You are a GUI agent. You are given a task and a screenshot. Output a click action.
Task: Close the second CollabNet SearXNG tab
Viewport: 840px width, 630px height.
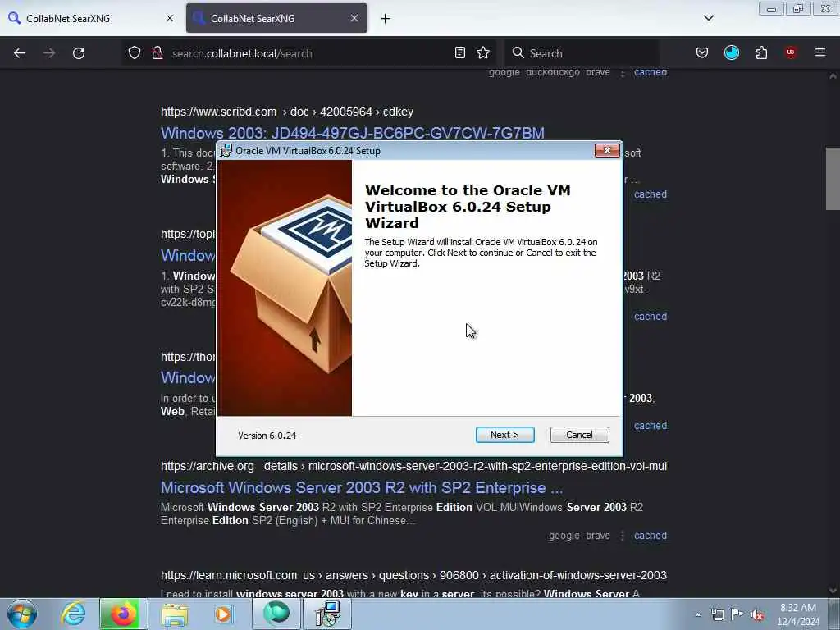(354, 18)
